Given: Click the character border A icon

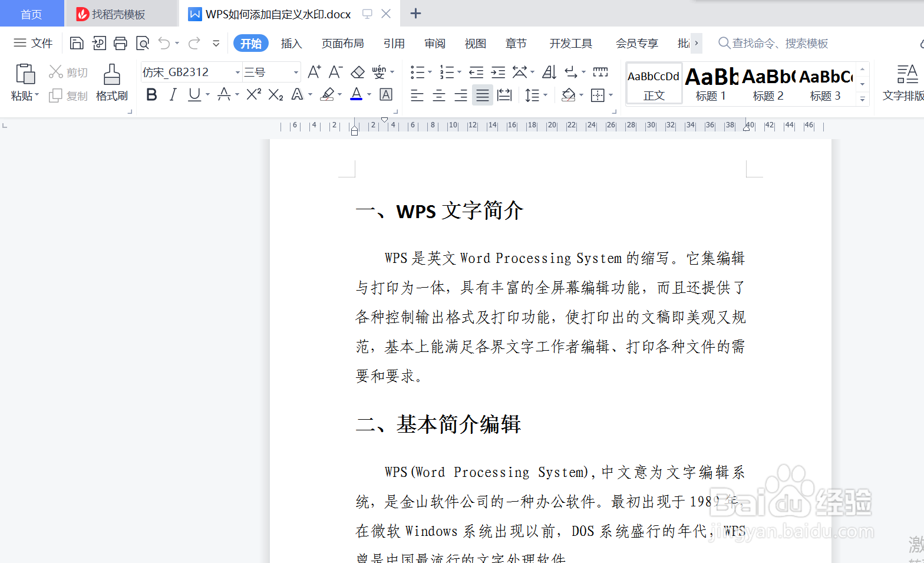Looking at the screenshot, I should [x=386, y=94].
